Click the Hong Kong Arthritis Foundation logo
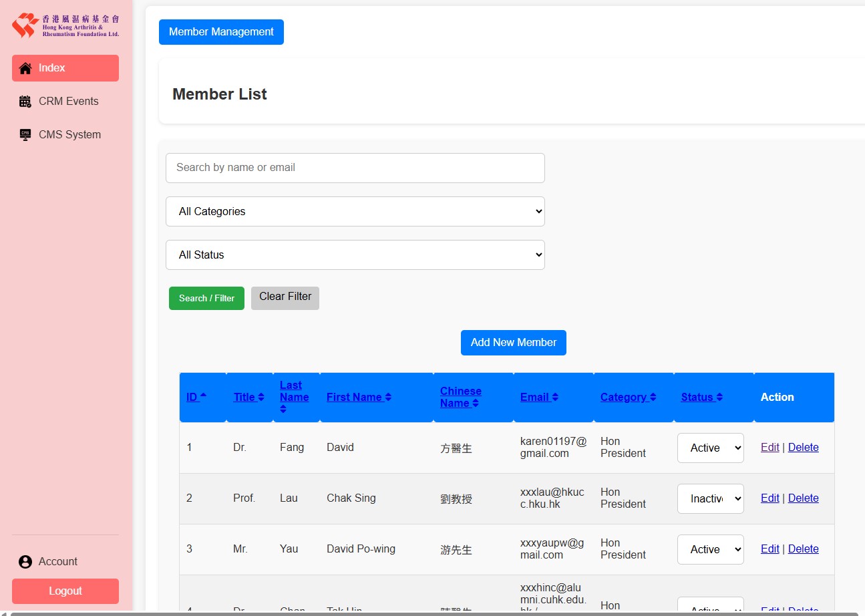865x616 pixels. pos(65,25)
